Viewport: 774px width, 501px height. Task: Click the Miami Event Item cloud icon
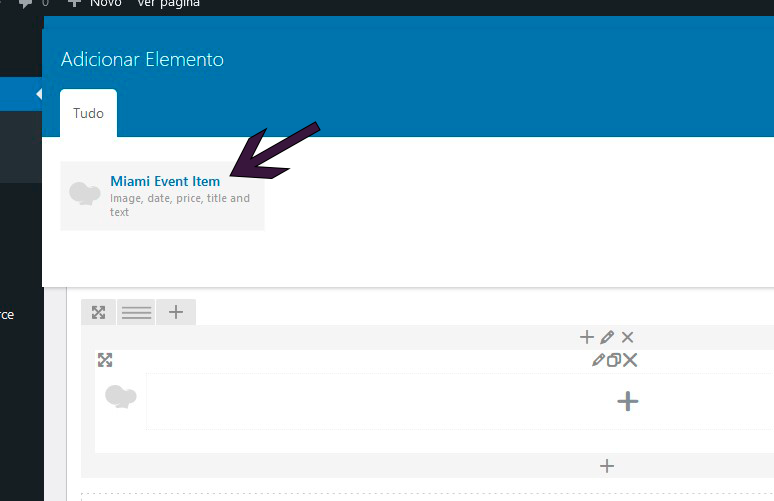[x=84, y=193]
